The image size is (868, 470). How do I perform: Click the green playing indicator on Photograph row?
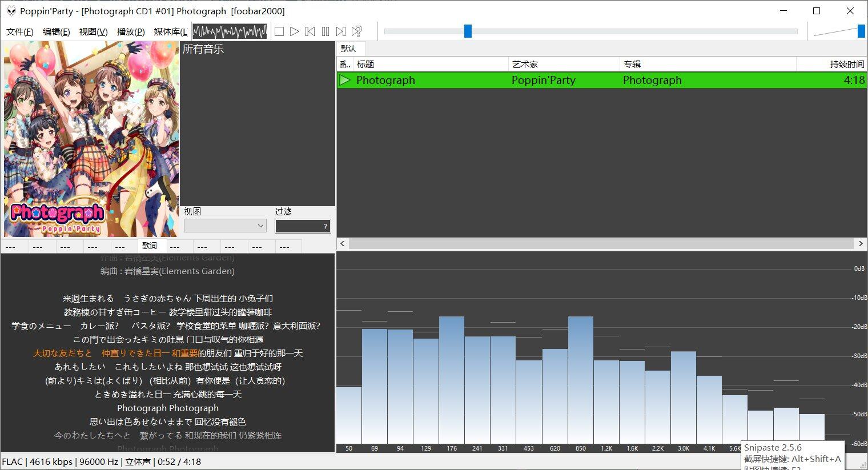(344, 80)
